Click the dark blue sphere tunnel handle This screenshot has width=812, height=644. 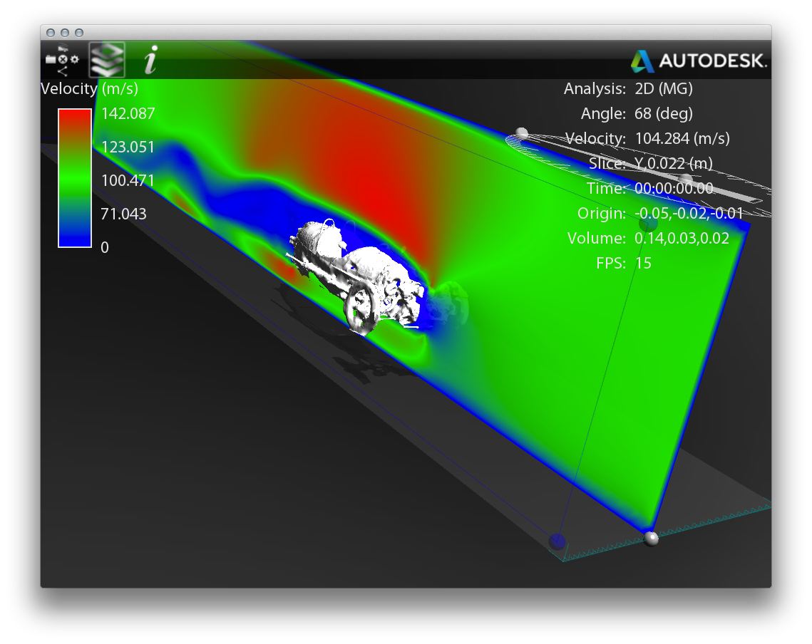557,541
